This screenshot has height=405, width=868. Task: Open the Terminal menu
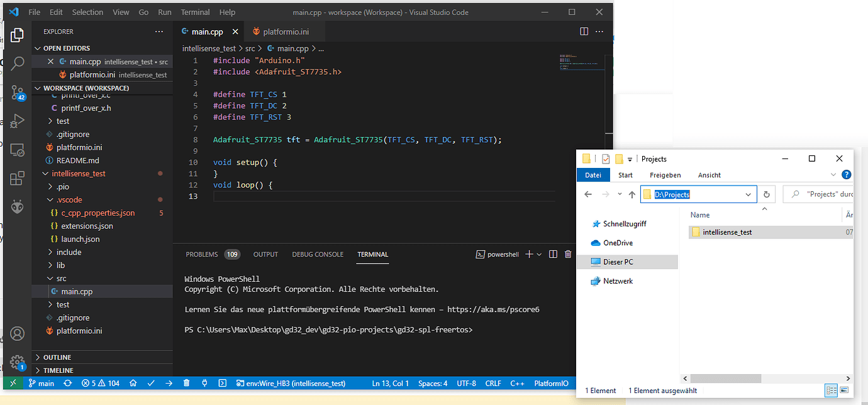pos(195,11)
